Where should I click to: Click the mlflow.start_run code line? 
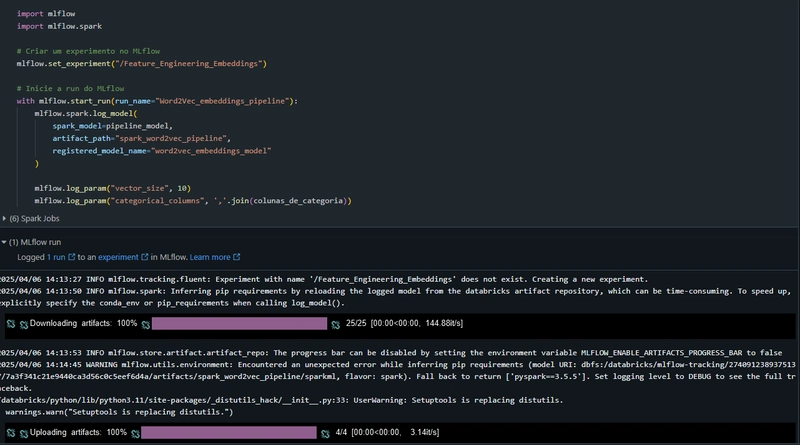[x=157, y=101]
